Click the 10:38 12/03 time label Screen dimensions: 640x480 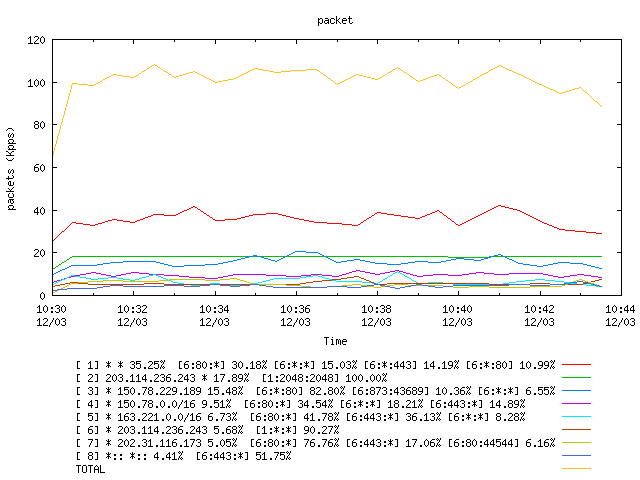376,316
